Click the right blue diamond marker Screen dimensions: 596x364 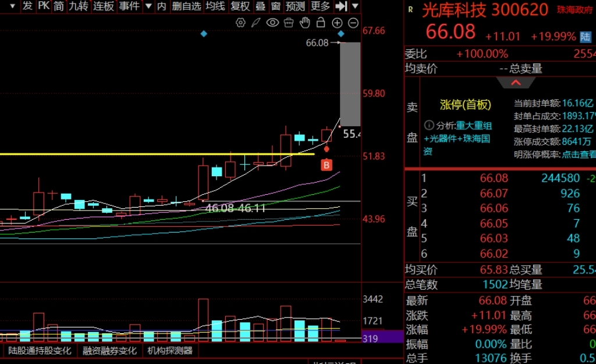click(x=341, y=34)
